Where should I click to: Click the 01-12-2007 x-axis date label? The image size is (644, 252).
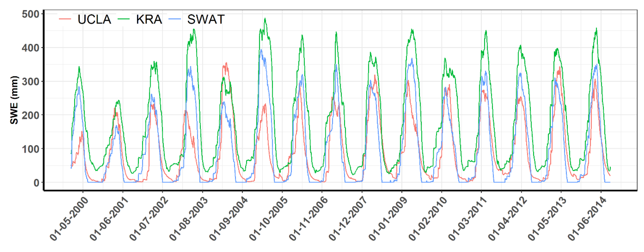tap(348, 219)
